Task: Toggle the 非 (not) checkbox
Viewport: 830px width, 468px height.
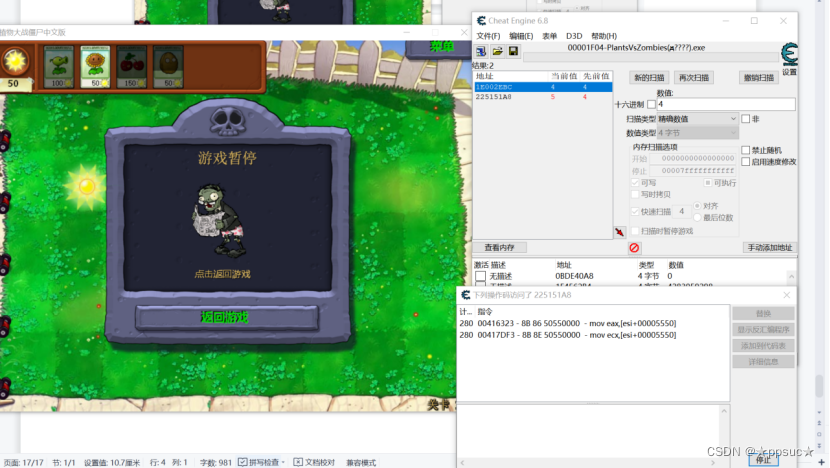Action: pos(745,119)
